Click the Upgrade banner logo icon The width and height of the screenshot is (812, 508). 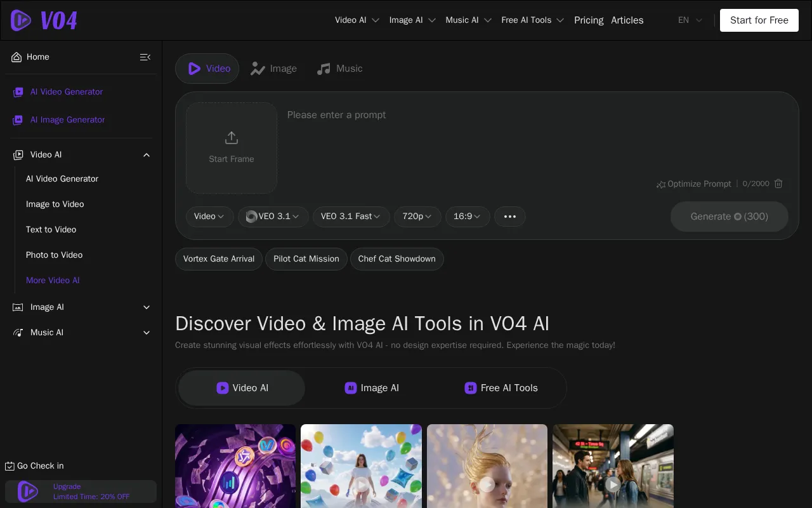pyautogui.click(x=27, y=491)
